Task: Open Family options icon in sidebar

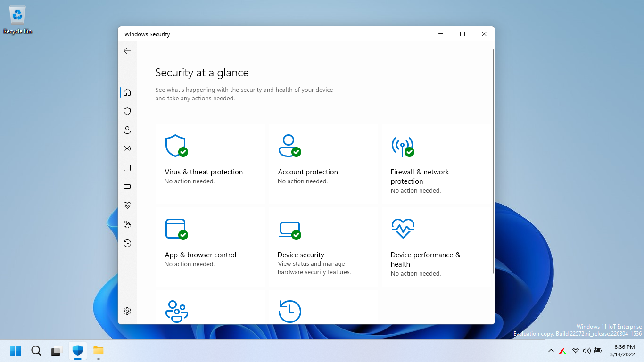Action: tap(127, 224)
